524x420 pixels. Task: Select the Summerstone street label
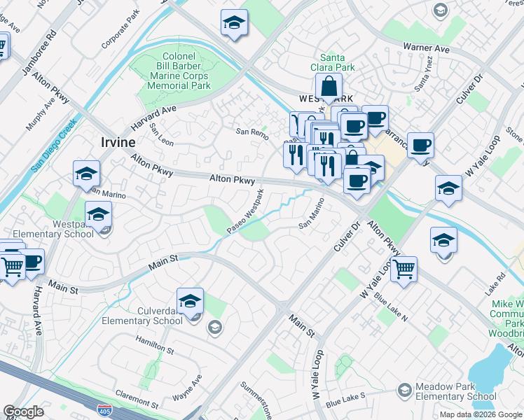pyautogui.click(x=256, y=400)
